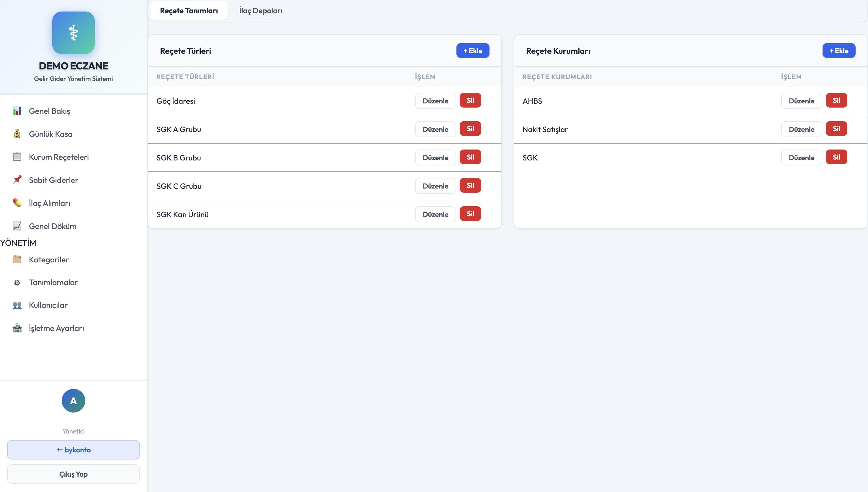Screen dimensions: 868x492
Task: Click the user avatar with letter A
Action: coord(73,400)
